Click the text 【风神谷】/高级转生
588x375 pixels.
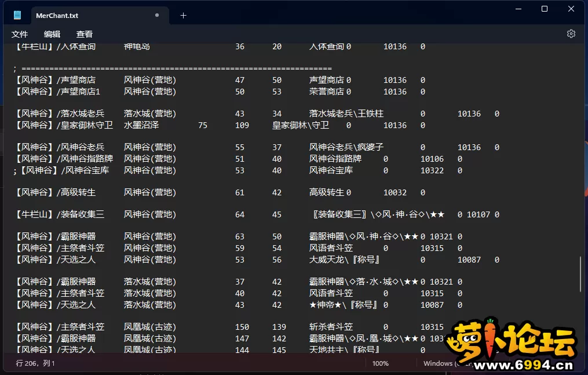pos(54,192)
